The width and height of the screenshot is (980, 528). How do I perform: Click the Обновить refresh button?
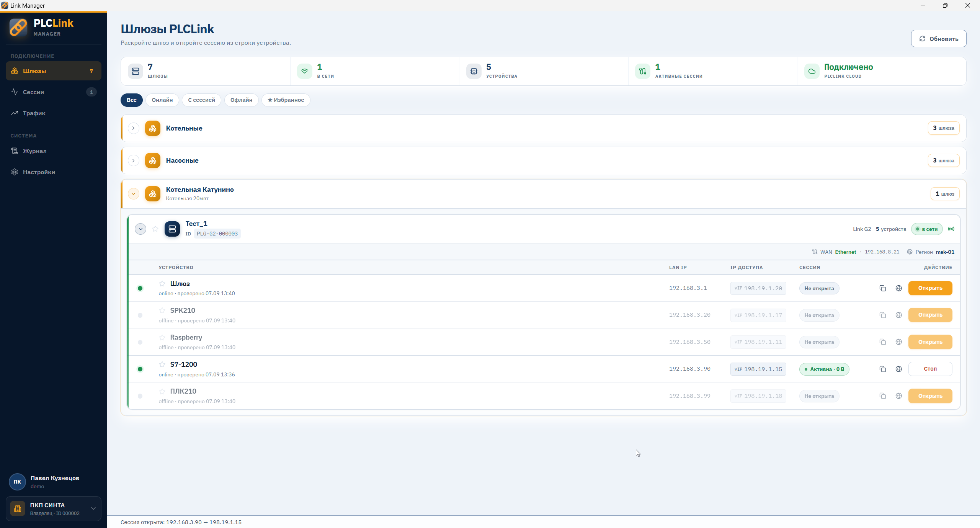939,39
